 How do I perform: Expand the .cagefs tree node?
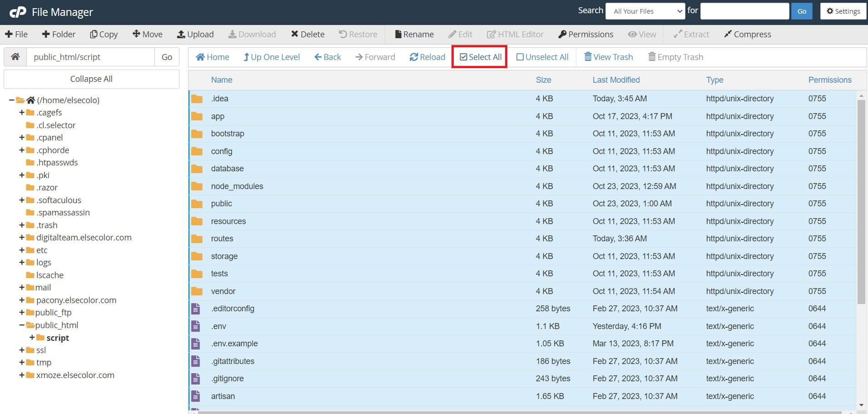21,113
